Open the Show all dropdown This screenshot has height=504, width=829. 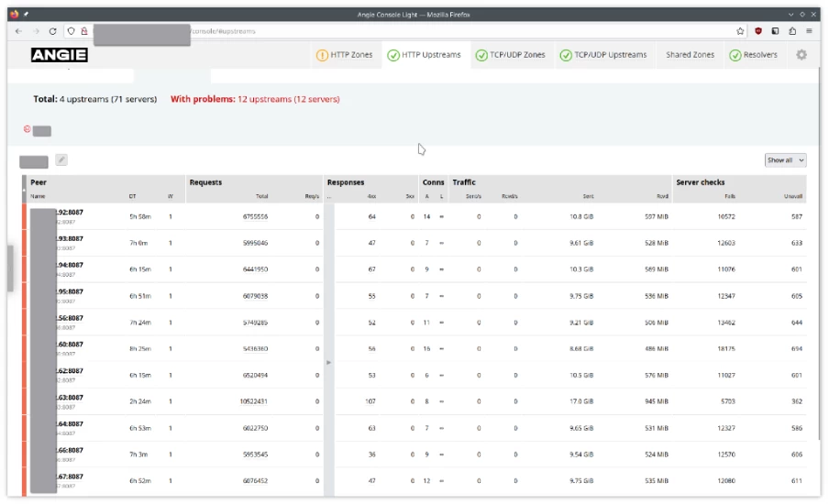(x=785, y=160)
